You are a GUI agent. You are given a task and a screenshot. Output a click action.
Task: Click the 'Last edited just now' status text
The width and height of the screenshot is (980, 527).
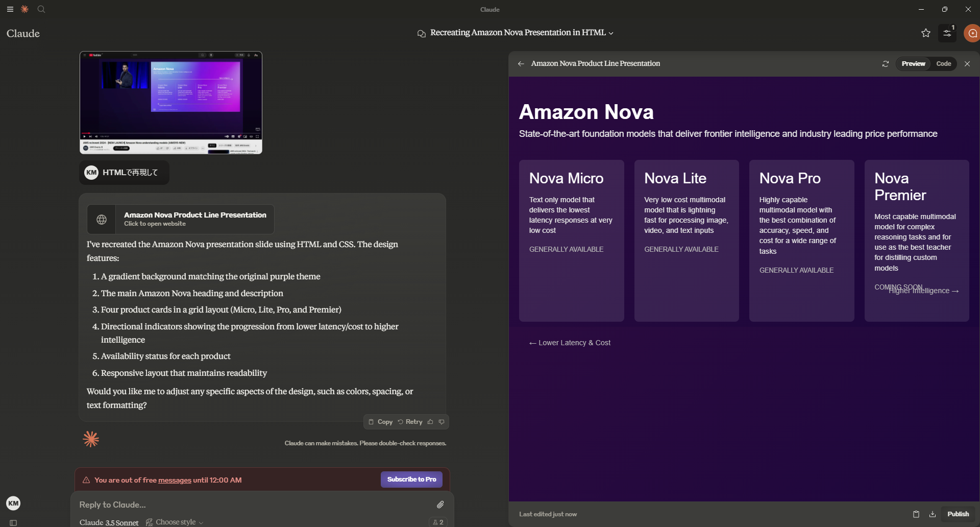pyautogui.click(x=548, y=514)
